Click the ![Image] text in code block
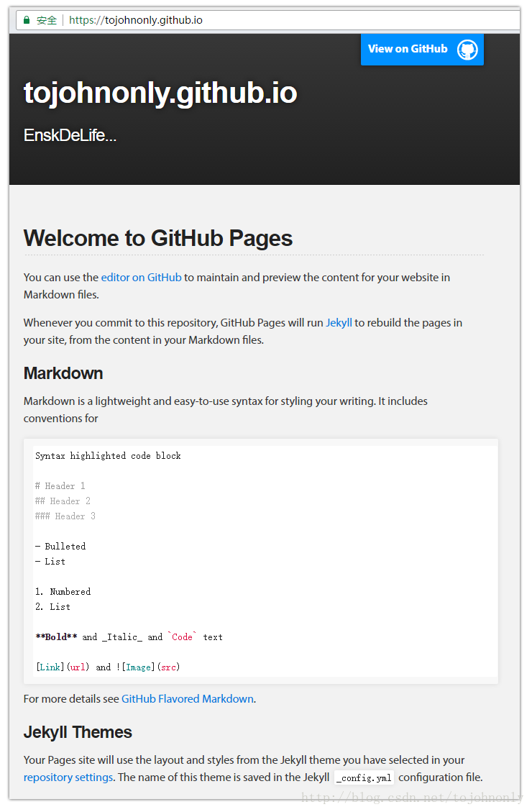The image size is (532, 812). (x=136, y=667)
